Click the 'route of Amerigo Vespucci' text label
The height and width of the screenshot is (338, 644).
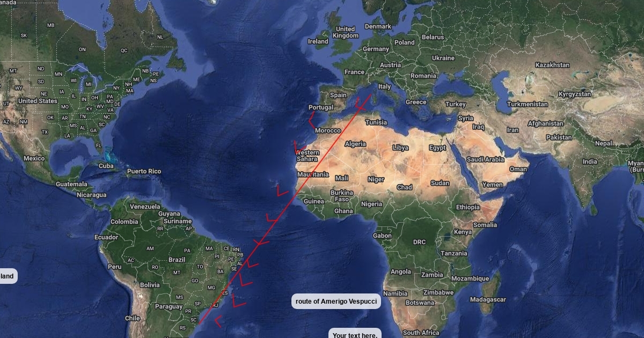[x=336, y=302]
